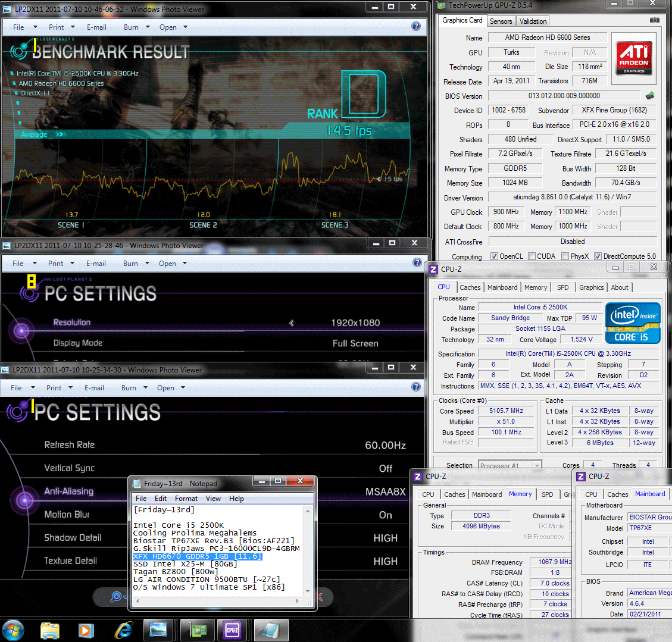
Task: Click Core Speed value 5105.7 MHz
Action: tap(506, 411)
